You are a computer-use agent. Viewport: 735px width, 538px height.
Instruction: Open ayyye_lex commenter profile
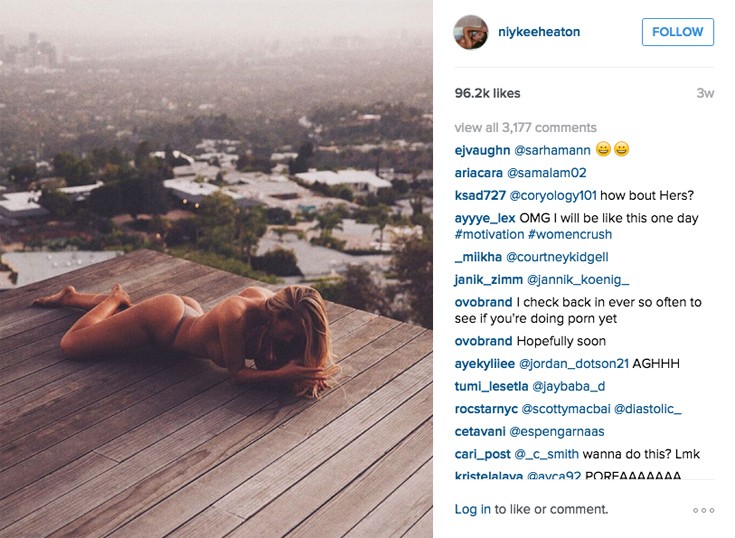(485, 218)
